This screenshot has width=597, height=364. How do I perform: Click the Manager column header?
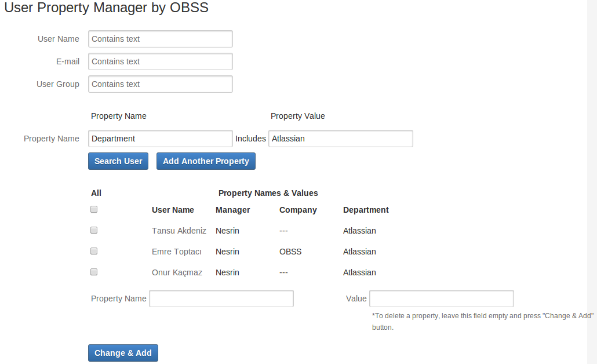[x=233, y=210]
